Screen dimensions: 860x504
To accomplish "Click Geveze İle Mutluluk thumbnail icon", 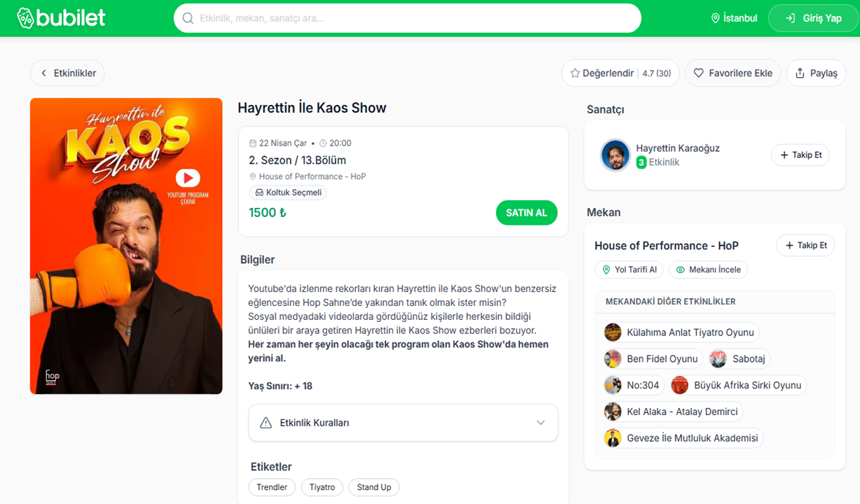I will 613,438.
